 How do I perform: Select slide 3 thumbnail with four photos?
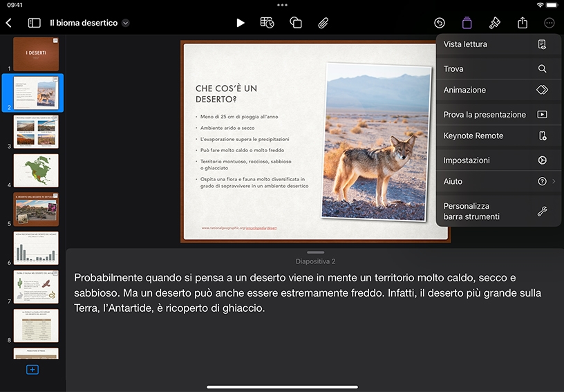click(x=36, y=131)
